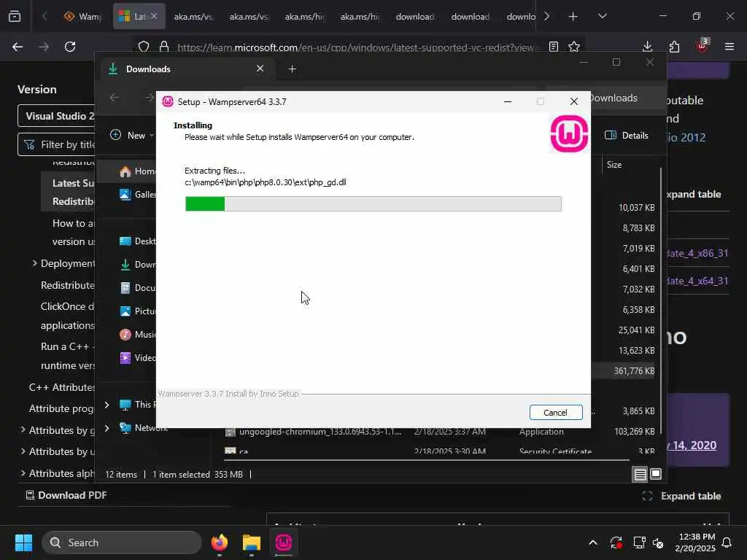Click the Wampserver logo in Setup dialog
Image resolution: width=747 pixels, height=560 pixels.
click(x=569, y=134)
